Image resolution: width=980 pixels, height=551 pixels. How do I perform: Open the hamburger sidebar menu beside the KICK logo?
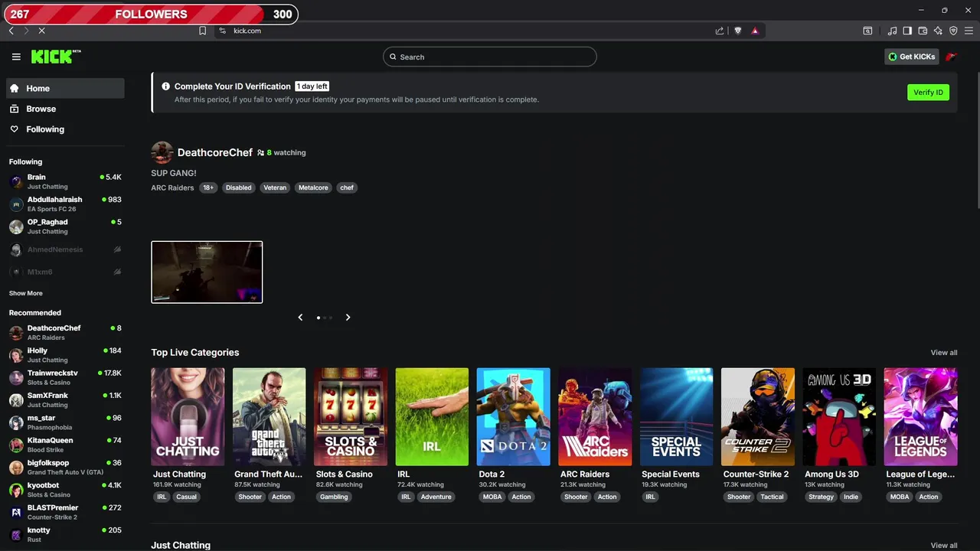tap(16, 57)
